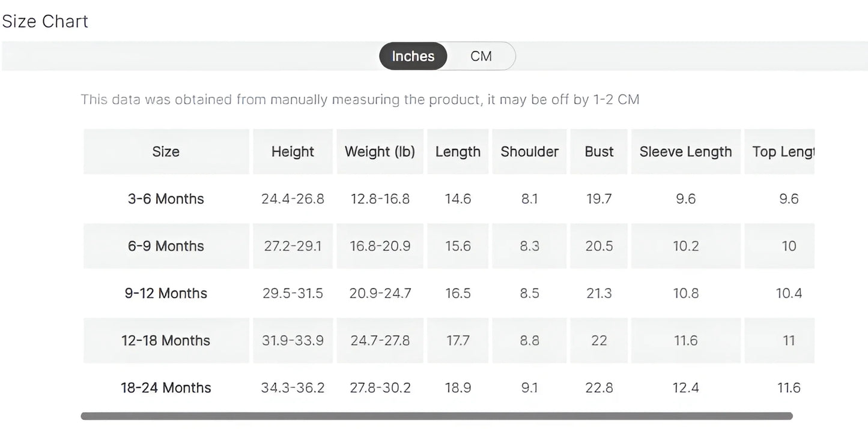Select the 6-9 Months size row
The image size is (868, 429).
pos(449,246)
